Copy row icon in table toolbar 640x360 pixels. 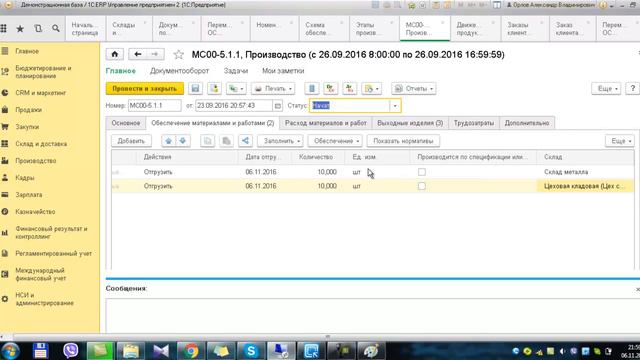tap(208, 141)
